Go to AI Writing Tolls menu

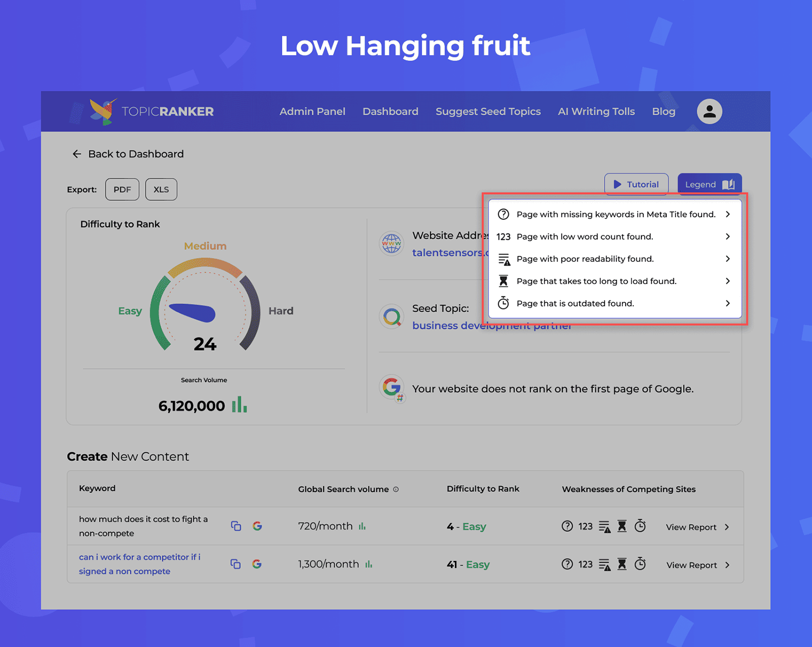click(x=597, y=111)
